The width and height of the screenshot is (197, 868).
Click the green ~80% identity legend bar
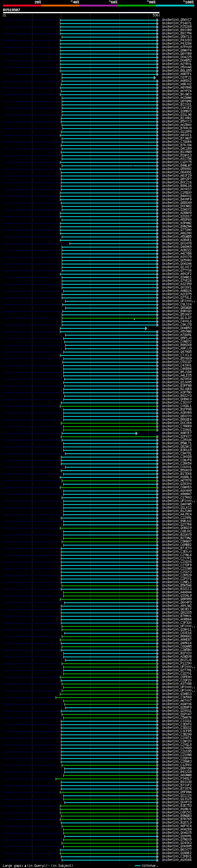coord(137,6)
